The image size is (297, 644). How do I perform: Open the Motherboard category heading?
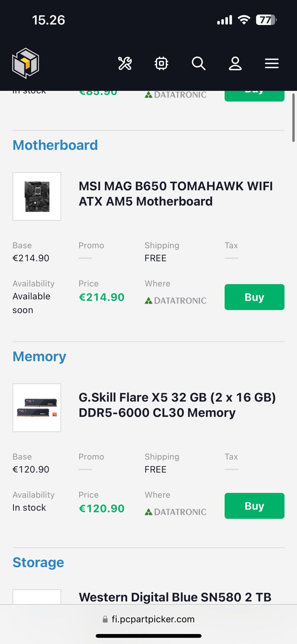(55, 145)
